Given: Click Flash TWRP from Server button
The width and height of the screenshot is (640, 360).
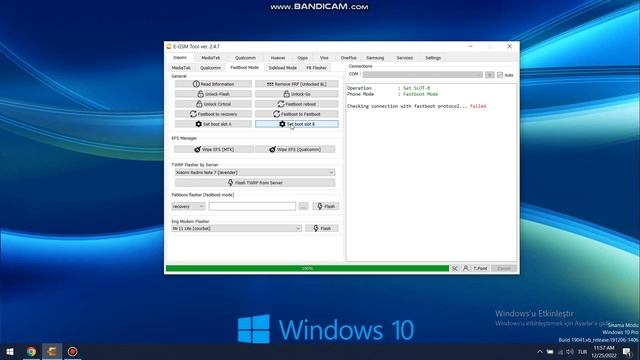Looking at the screenshot, I should 255,182.
